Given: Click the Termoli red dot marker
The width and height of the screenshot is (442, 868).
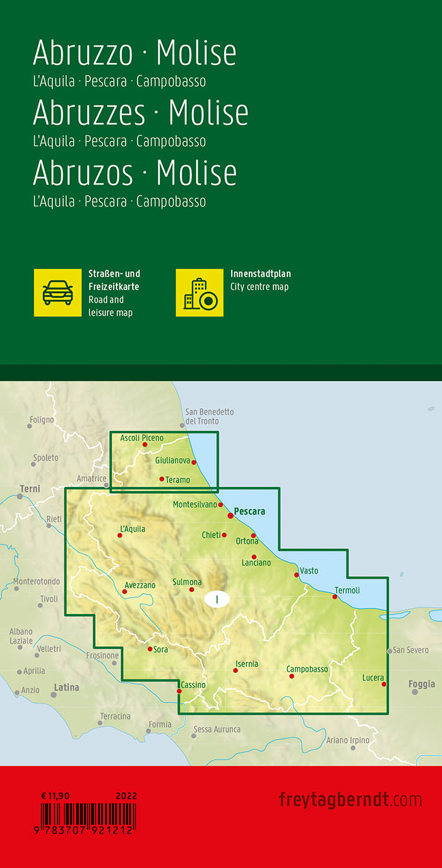Looking at the screenshot, I should (335, 597).
